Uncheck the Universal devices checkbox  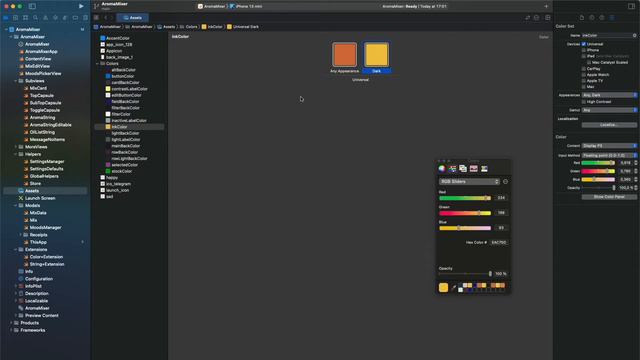point(584,44)
